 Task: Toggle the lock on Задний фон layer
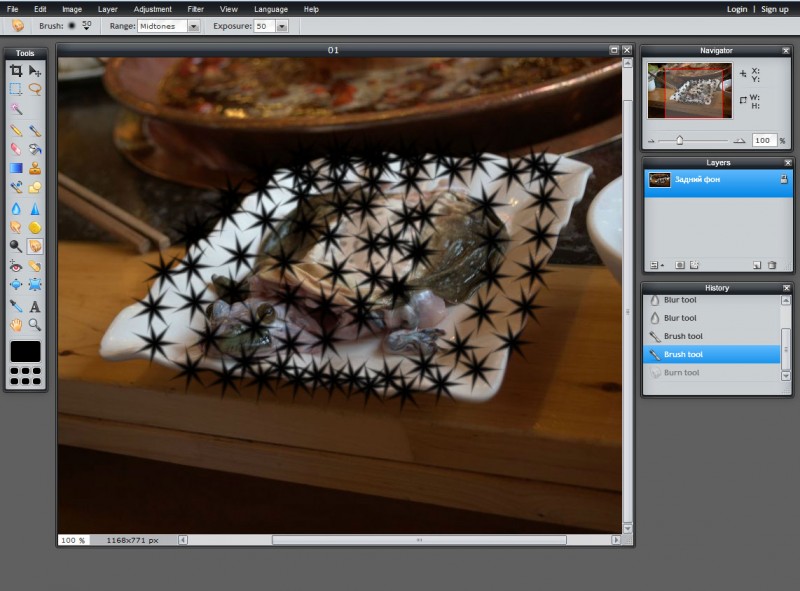[784, 179]
